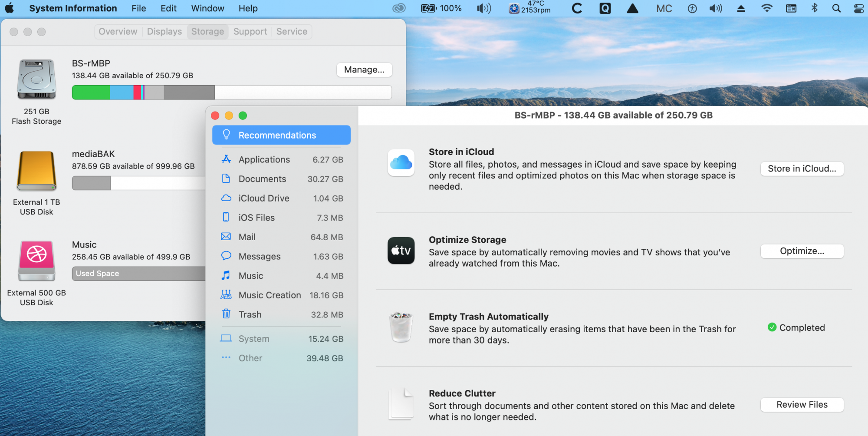
Task: Click the dark gray segment of BS-rMBP bar
Action: point(189,92)
